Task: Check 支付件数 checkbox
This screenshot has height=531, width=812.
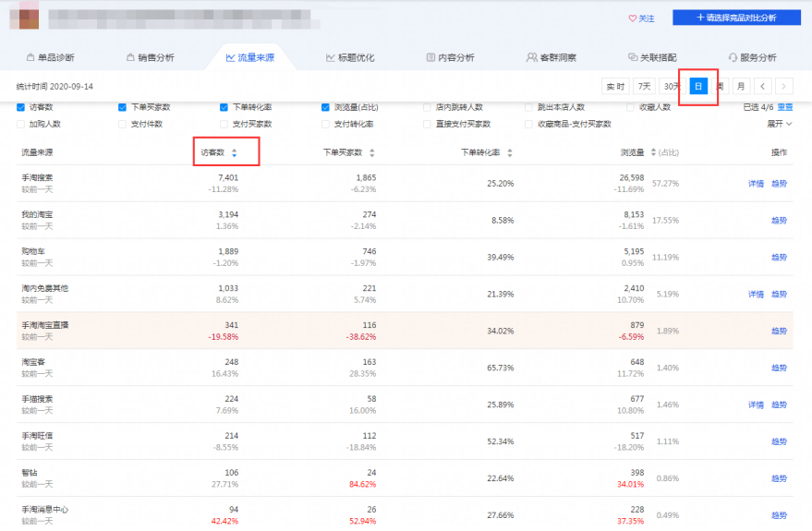Action: tap(122, 125)
